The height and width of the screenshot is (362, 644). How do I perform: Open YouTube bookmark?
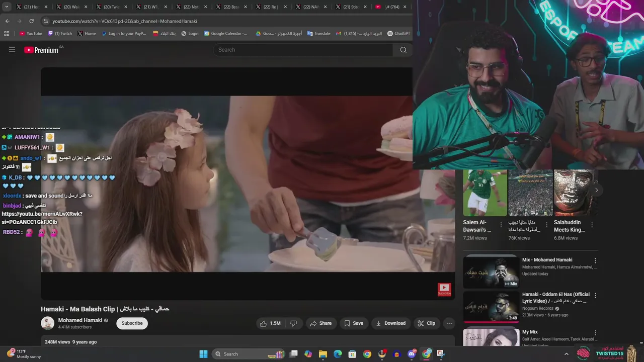(31, 34)
